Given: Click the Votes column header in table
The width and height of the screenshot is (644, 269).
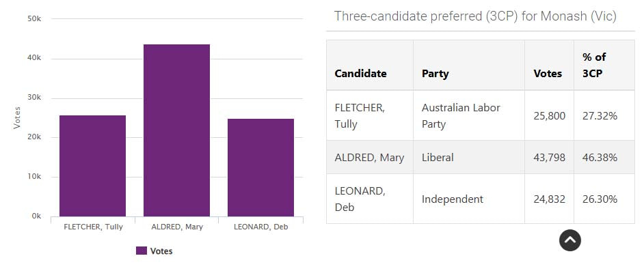Looking at the screenshot, I should point(549,65).
